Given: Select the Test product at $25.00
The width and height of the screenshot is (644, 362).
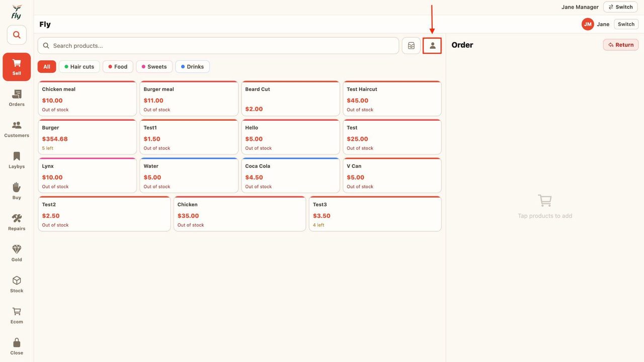Looking at the screenshot, I should (392, 137).
